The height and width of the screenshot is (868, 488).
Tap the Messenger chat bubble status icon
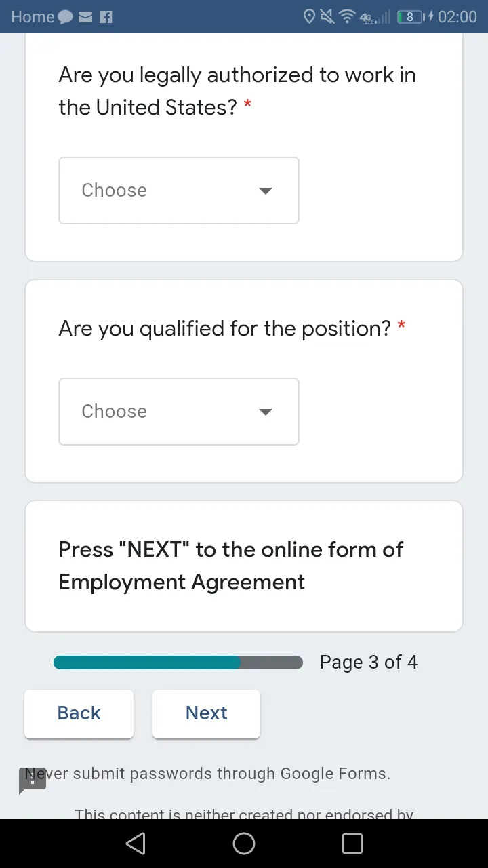click(66, 17)
